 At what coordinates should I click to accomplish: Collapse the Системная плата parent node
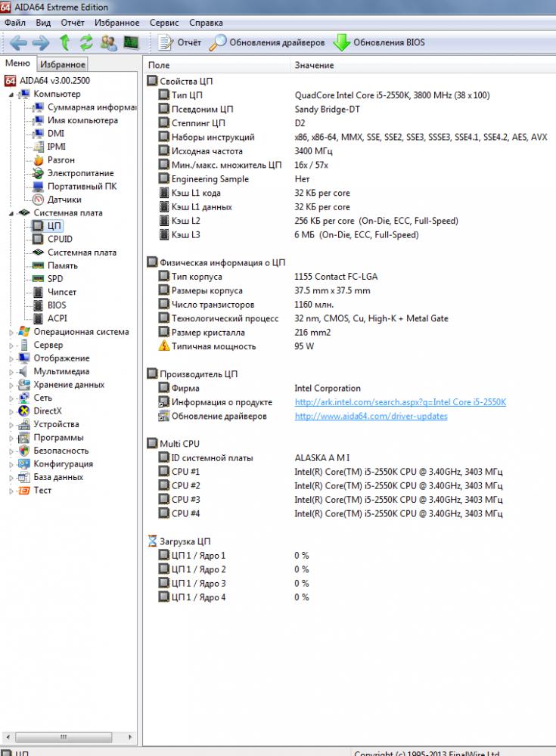[11, 213]
